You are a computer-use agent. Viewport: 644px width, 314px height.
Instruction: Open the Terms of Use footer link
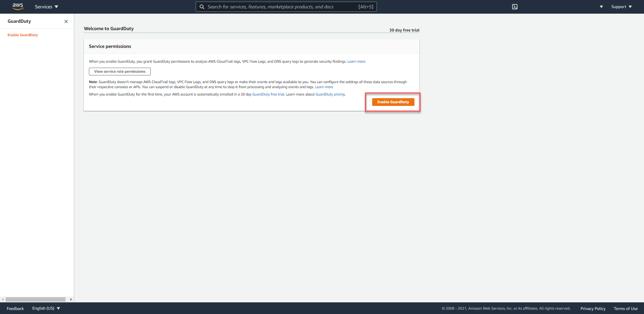coord(626,309)
